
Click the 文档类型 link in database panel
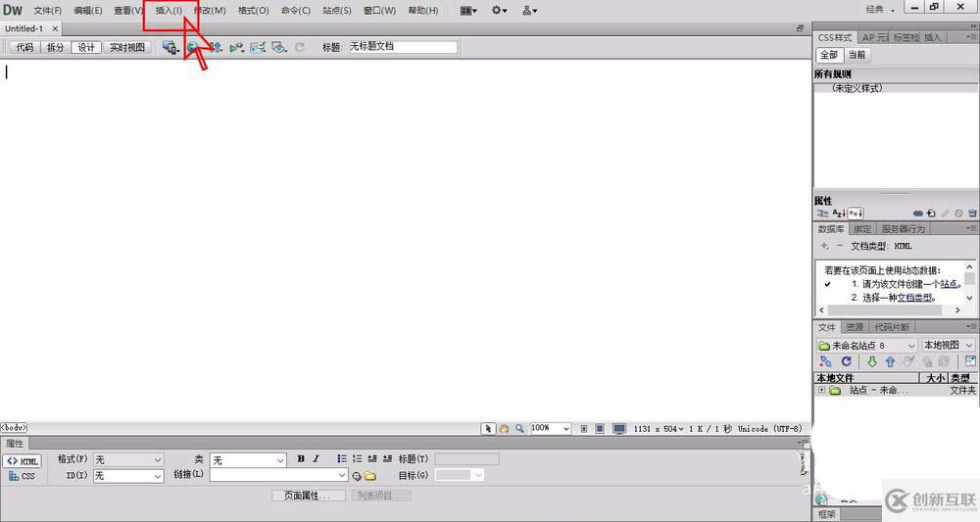(x=914, y=298)
